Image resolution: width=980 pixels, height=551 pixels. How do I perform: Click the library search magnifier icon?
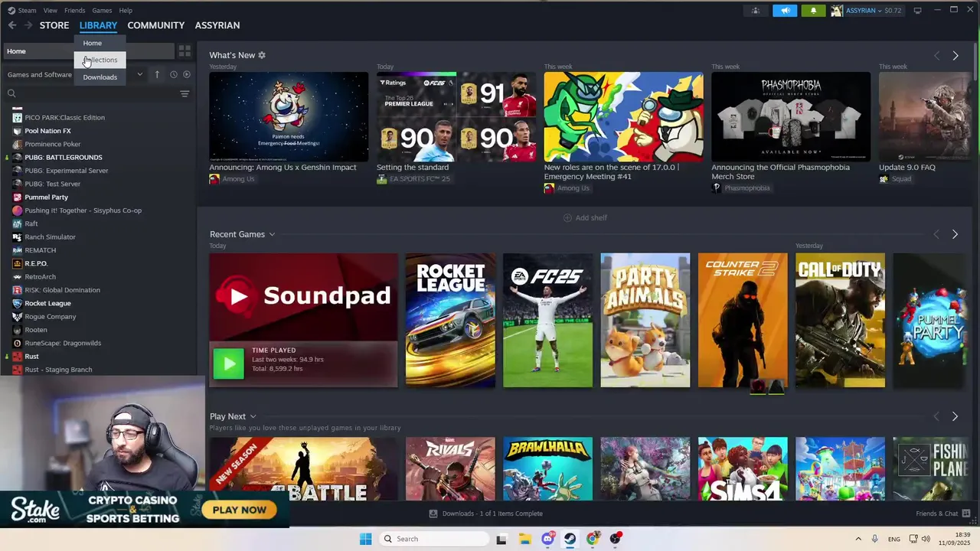tap(11, 93)
